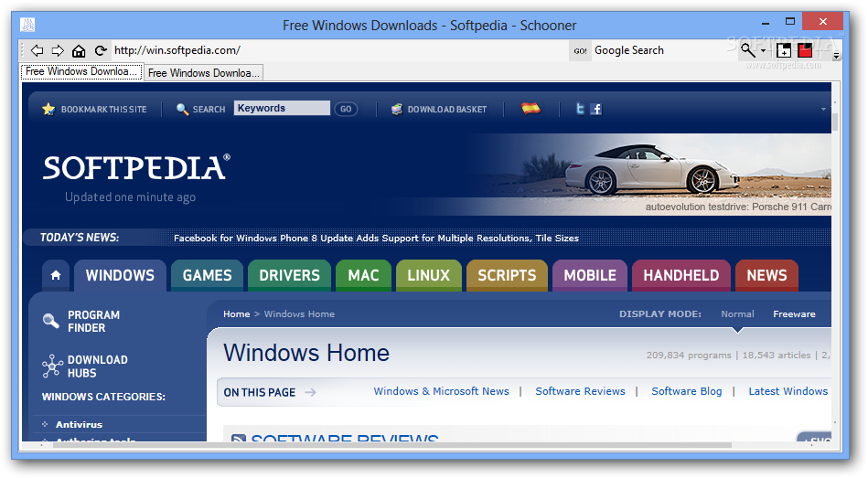Image resolution: width=868 pixels, height=478 pixels.
Task: Click the Download Hubs network icon
Action: click(52, 366)
